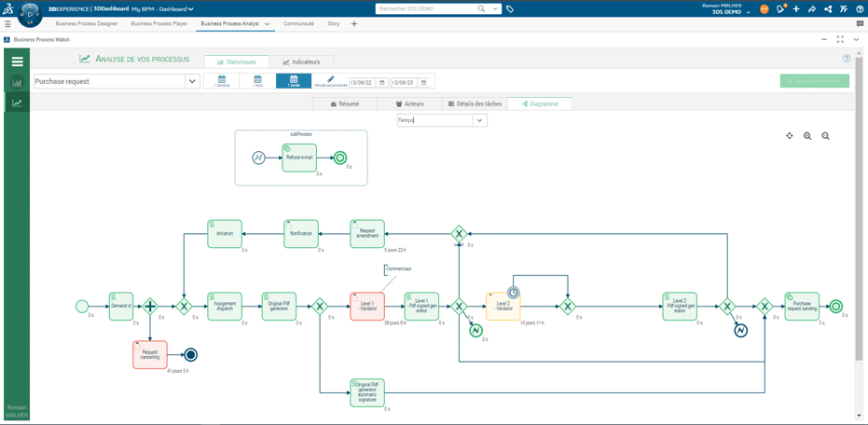Switch to Business Process Designer tab
The height and width of the screenshot is (425, 868).
click(87, 24)
